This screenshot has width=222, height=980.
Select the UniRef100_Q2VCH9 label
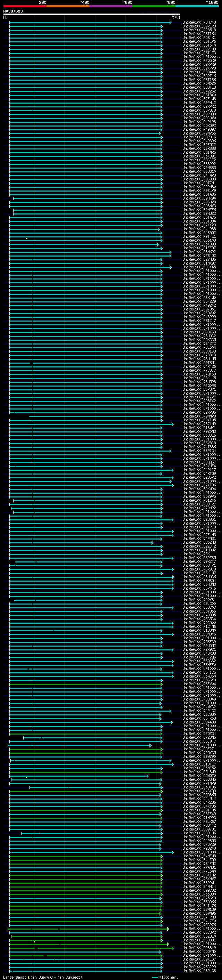[x=199, y=49]
